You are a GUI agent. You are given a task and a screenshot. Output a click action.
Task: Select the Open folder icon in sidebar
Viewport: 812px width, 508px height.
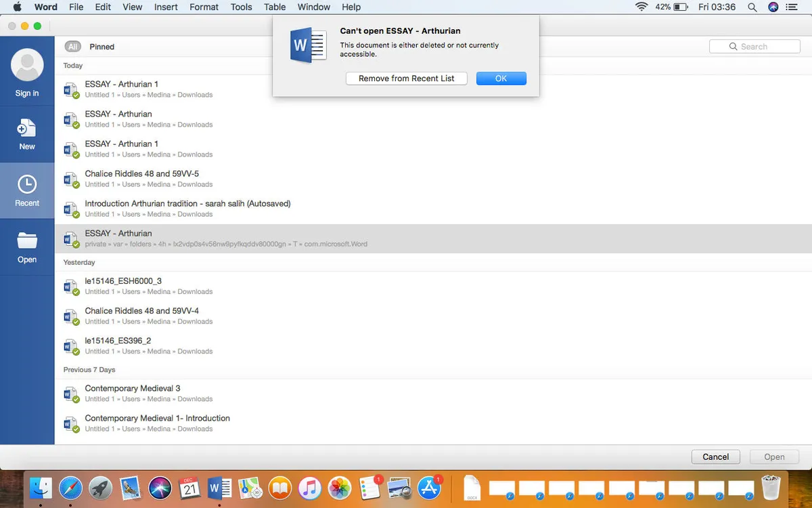point(27,240)
